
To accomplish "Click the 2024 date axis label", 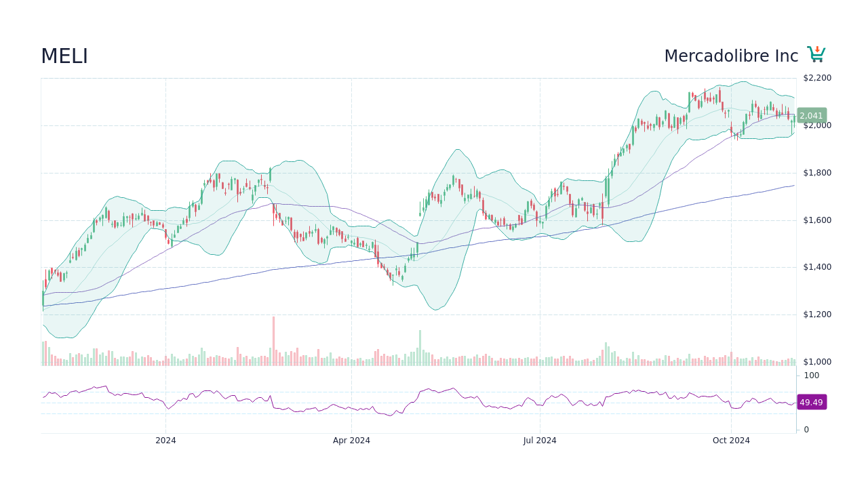I will [x=165, y=441].
